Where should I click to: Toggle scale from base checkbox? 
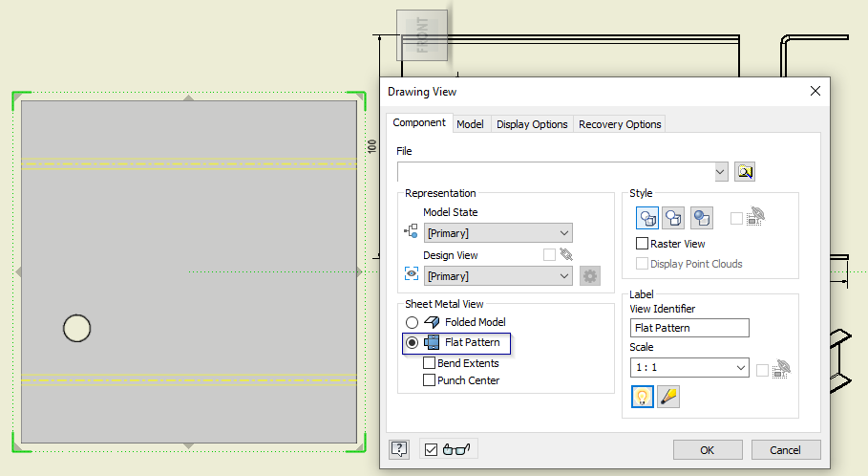(x=762, y=370)
